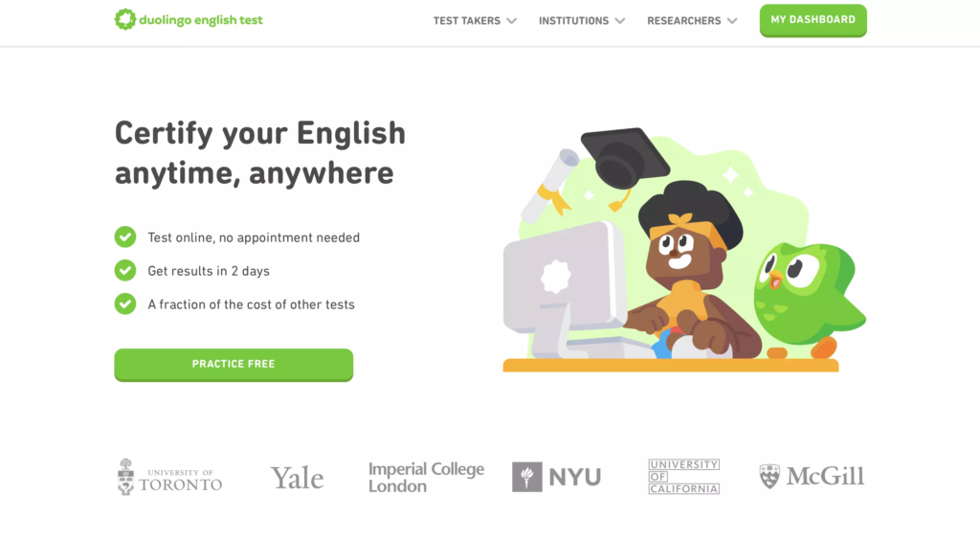Open the Test Takers menu
The width and height of the screenshot is (980, 539).
[466, 20]
